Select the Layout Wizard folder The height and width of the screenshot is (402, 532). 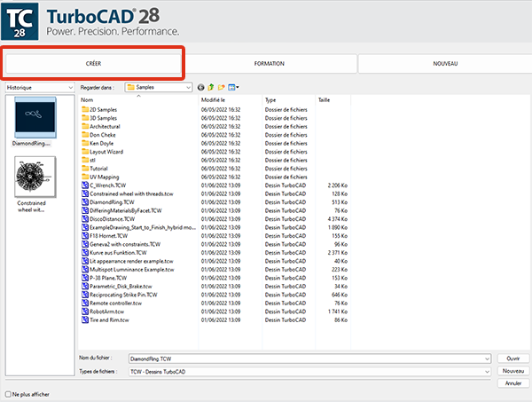(103, 152)
